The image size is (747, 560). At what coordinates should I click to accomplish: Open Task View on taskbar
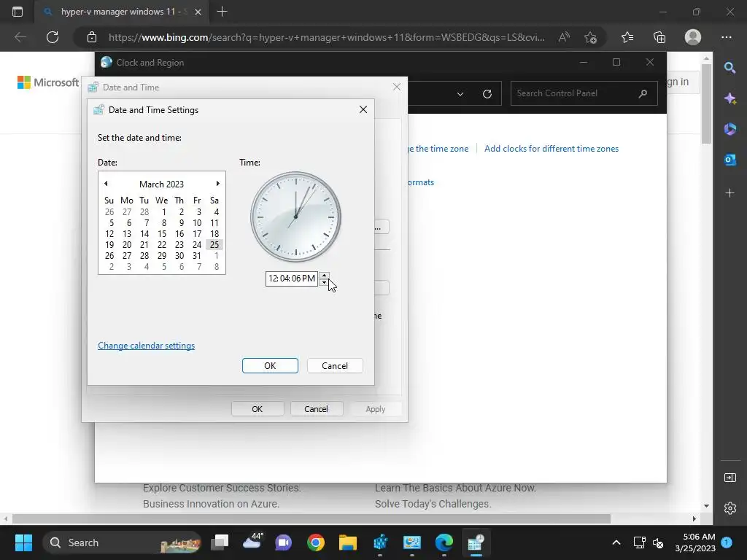click(220, 542)
